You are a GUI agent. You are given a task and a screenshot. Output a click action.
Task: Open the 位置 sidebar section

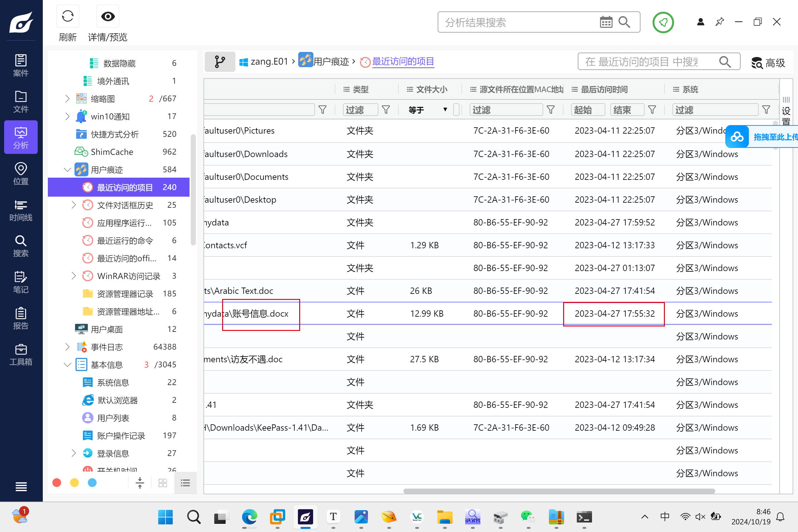pyautogui.click(x=21, y=174)
